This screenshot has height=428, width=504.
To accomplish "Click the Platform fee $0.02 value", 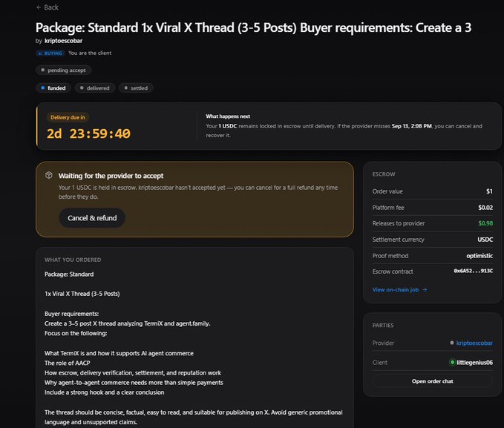I will click(x=485, y=208).
